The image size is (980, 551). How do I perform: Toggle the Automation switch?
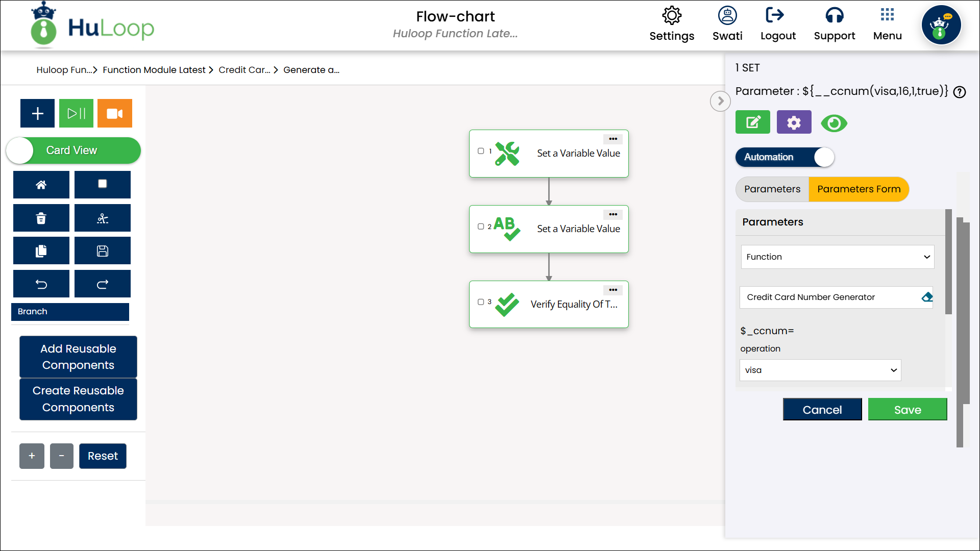point(785,157)
